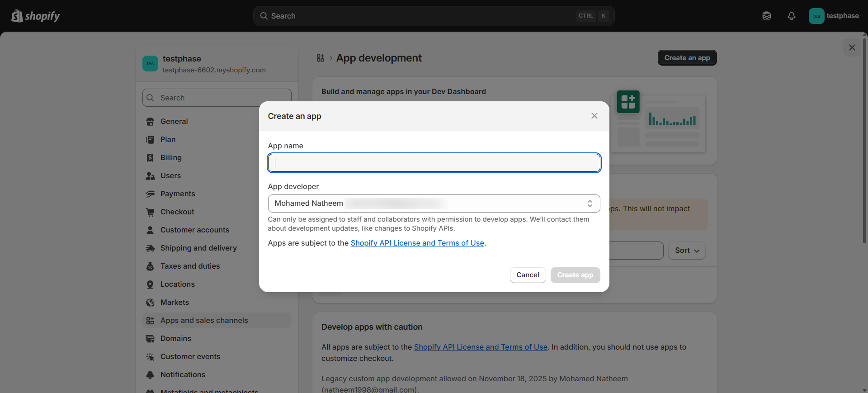Viewport: 868px width, 393px height.
Task: Close the Create an app dialog
Action: (x=594, y=116)
